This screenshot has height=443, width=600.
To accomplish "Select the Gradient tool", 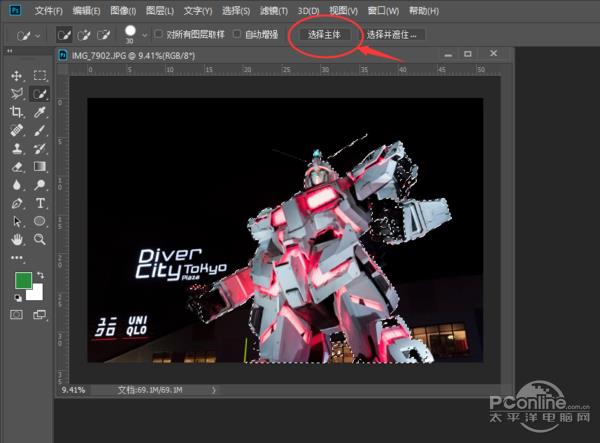I will [x=39, y=167].
